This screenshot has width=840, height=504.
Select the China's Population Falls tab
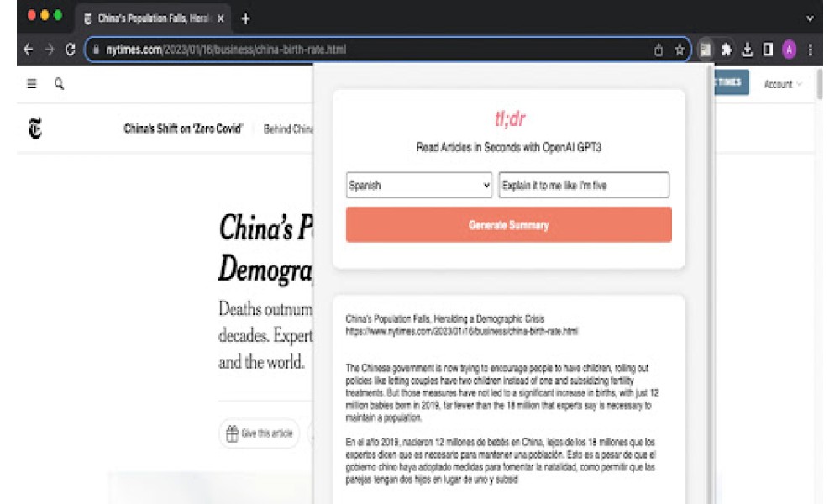tap(153, 18)
